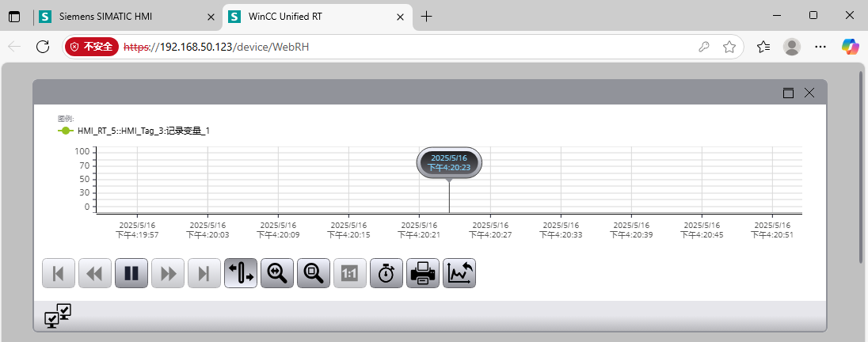
Task: Jump to the first trend record
Action: click(58, 273)
